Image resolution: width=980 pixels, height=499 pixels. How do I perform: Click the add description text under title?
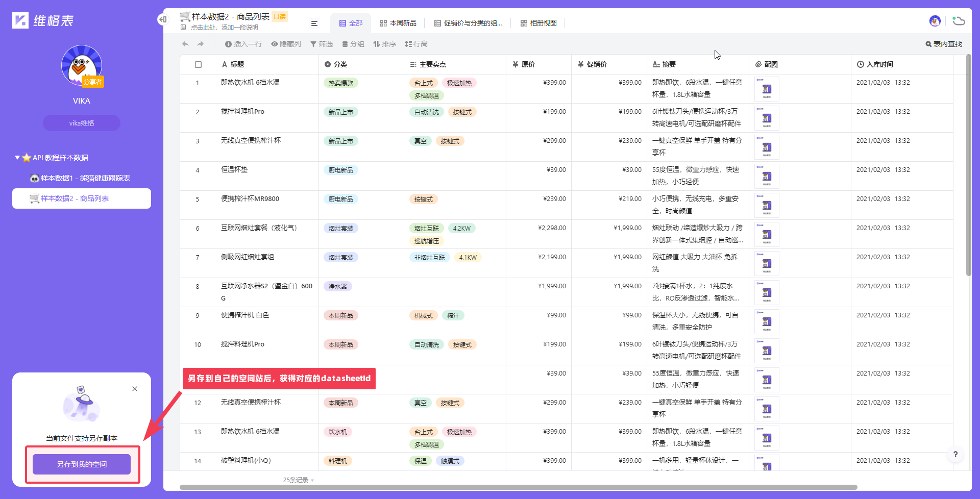point(225,28)
